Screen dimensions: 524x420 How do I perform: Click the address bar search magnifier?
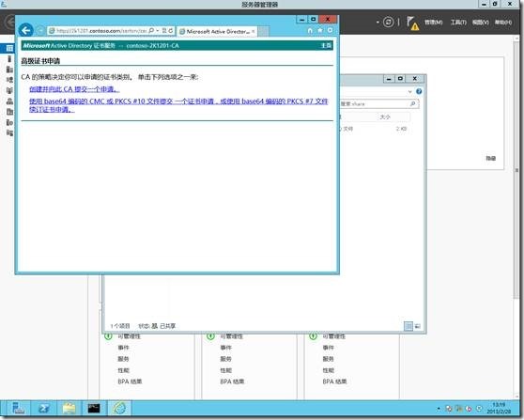[151, 31]
